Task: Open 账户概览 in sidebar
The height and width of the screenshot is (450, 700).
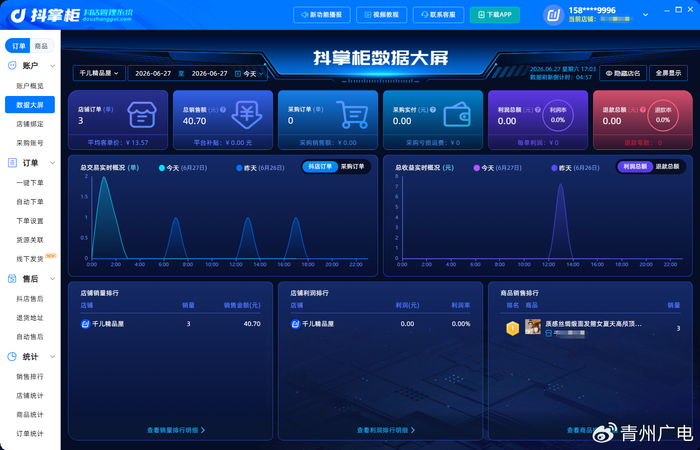Action: [30, 86]
